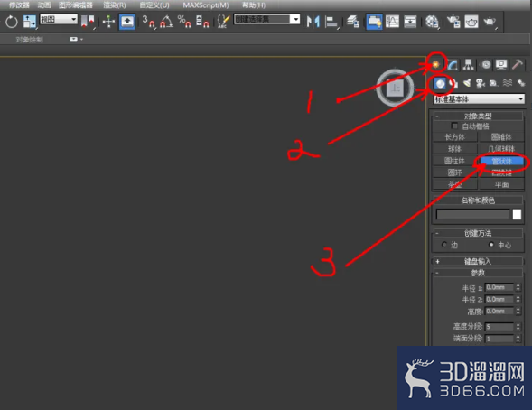Viewport: 532px width, 410px height.
Task: Open the Material Editor icon
Action: click(x=432, y=22)
